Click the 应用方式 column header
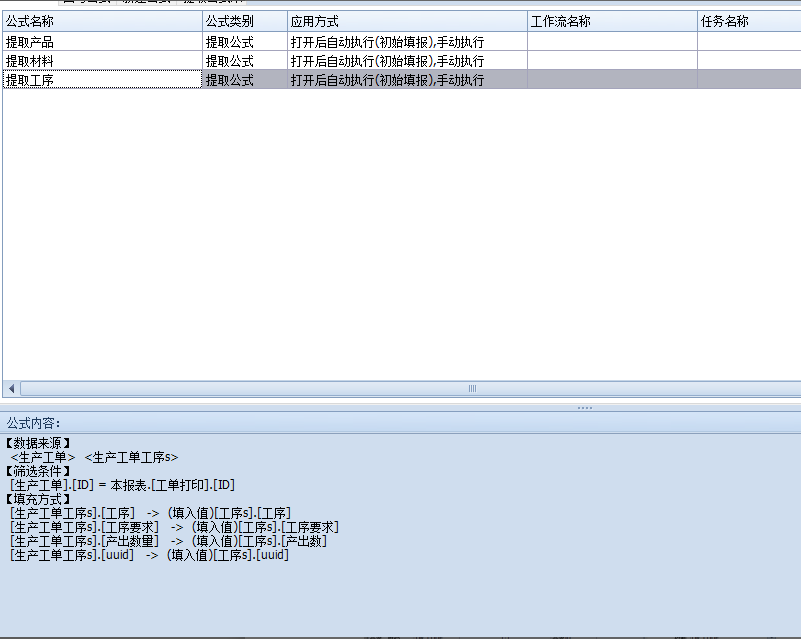801x639 pixels. click(x=406, y=21)
